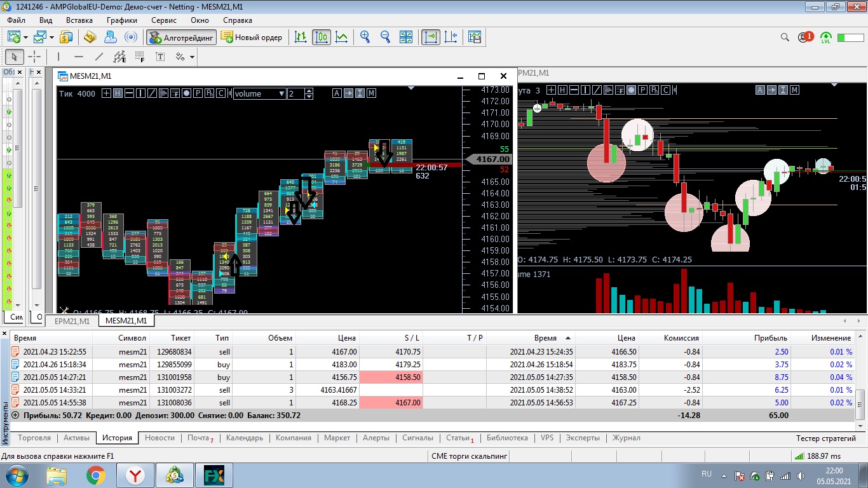Toggle the filled circle button on MESM21 chart
This screenshot has width=868, height=488.
(x=186, y=93)
